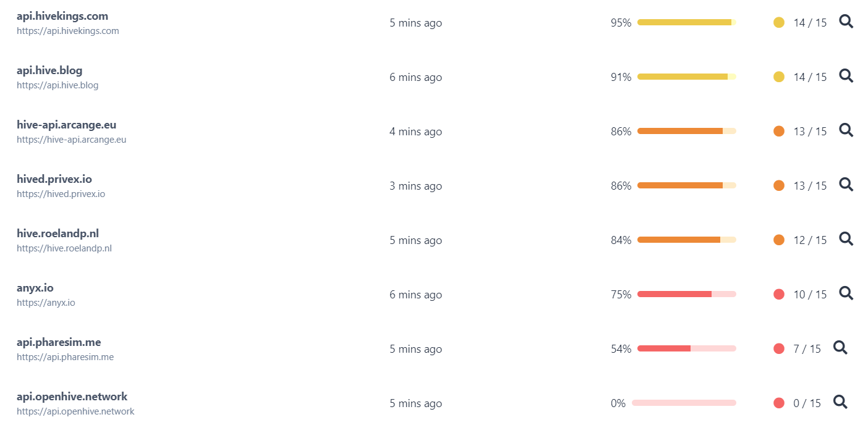Click orange status dot for hive-api.arcange.eu
This screenshot has width=868, height=425.
point(779,131)
